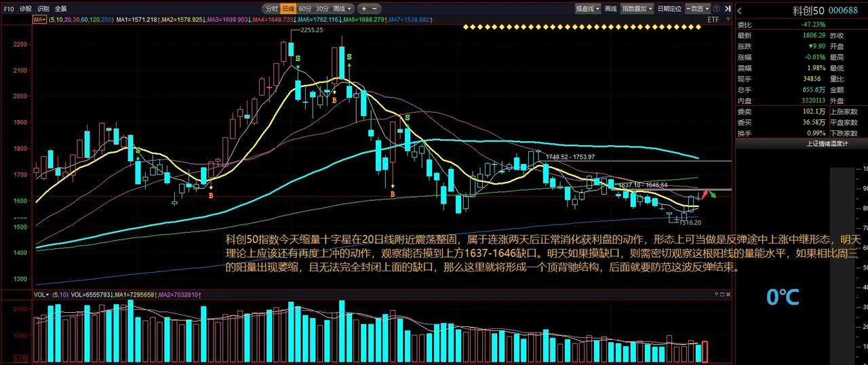
Task: Switch to the 60分 period tab
Action: pos(305,9)
